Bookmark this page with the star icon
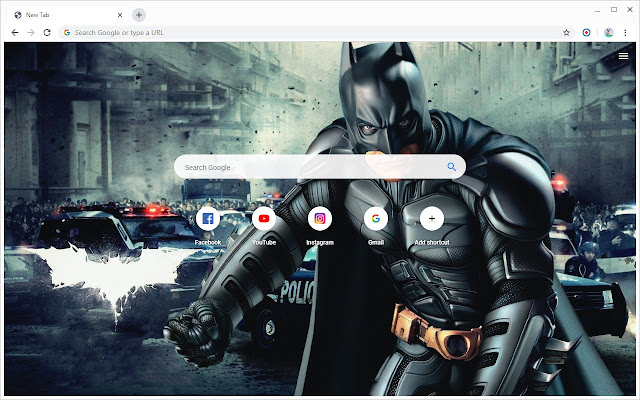 pyautogui.click(x=566, y=33)
